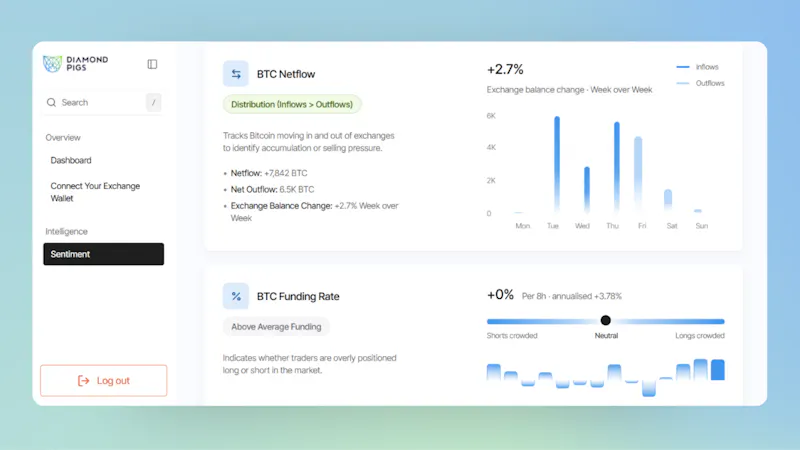Click the Longs crowded end of slider

699,336
